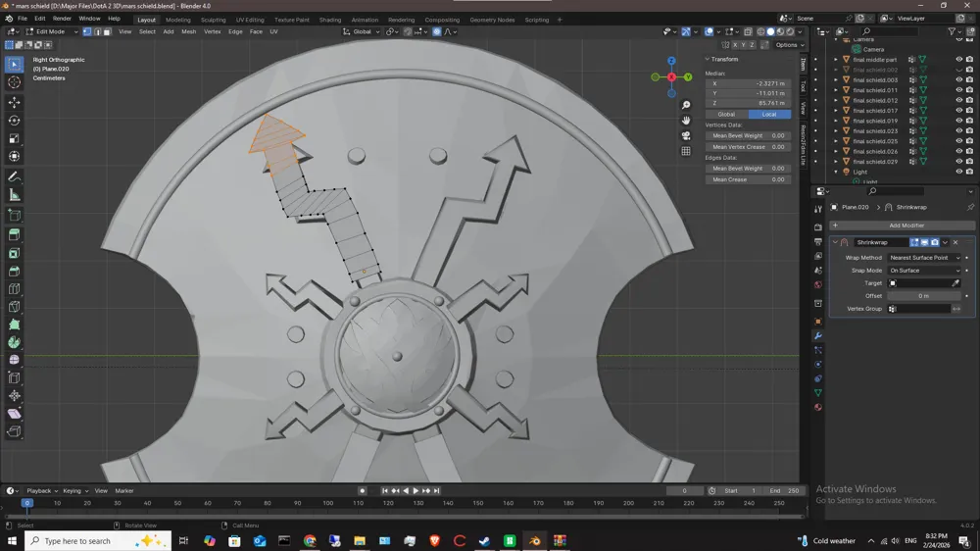Image resolution: width=980 pixels, height=551 pixels.
Task: Open the viewport Options dropdown
Action: point(789,45)
